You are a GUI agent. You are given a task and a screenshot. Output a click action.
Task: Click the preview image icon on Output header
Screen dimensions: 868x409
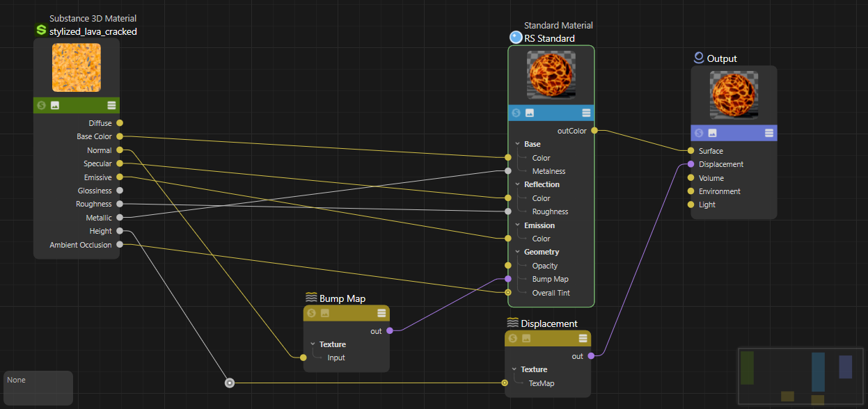point(712,133)
